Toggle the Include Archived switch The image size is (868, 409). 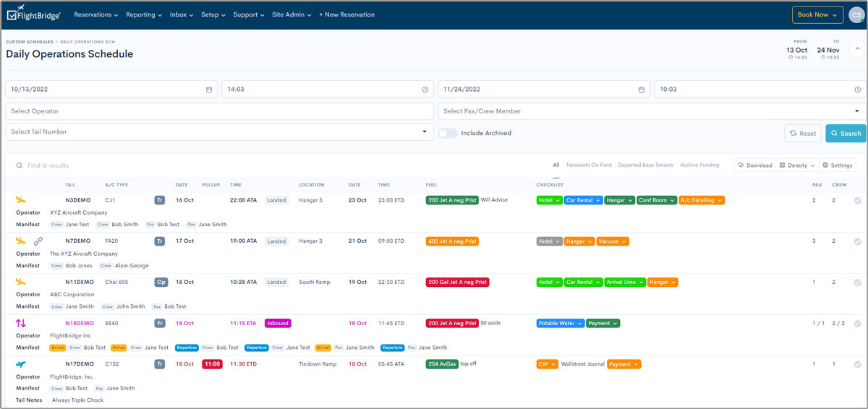448,133
